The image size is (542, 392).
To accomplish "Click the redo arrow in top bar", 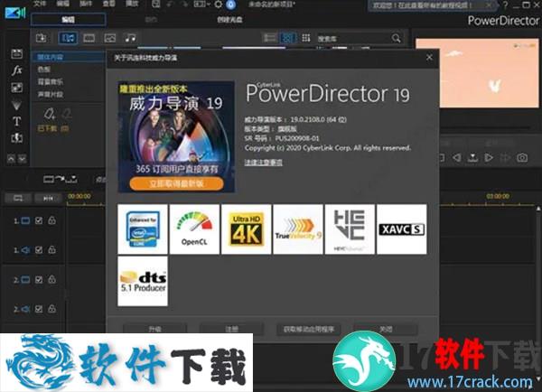I will pyautogui.click(x=185, y=5).
